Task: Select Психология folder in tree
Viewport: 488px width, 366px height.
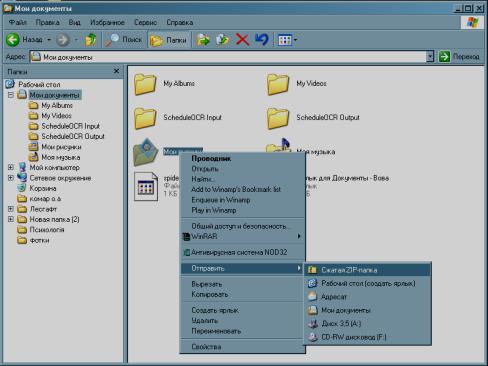Action: [47, 230]
